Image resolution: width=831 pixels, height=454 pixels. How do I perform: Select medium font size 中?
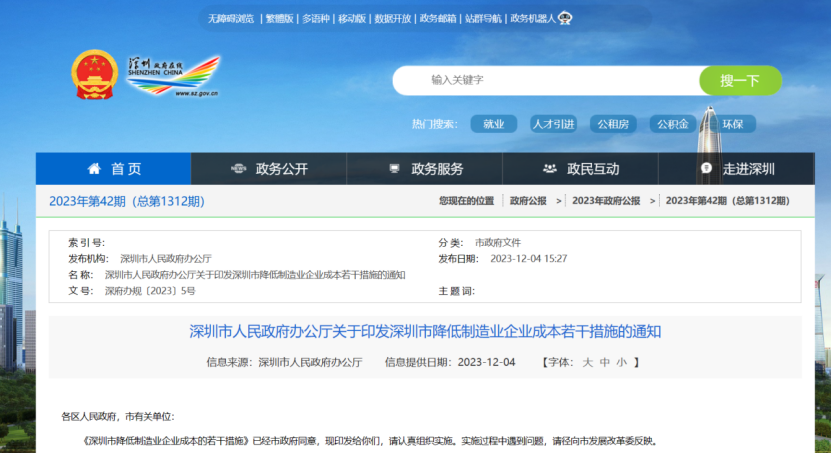point(605,363)
